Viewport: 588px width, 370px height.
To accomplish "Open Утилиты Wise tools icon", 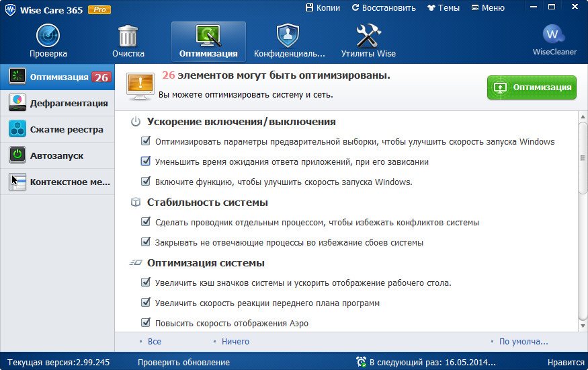I will click(368, 36).
